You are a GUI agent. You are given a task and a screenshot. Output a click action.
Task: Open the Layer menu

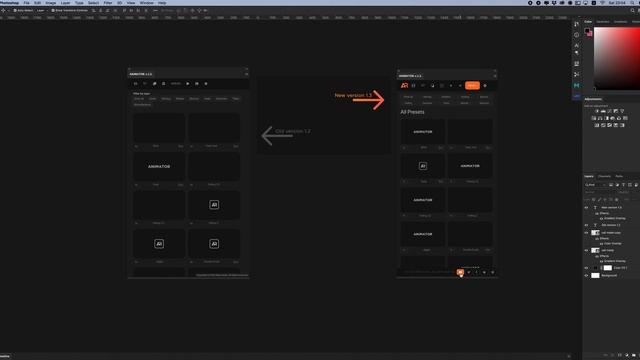(65, 3)
